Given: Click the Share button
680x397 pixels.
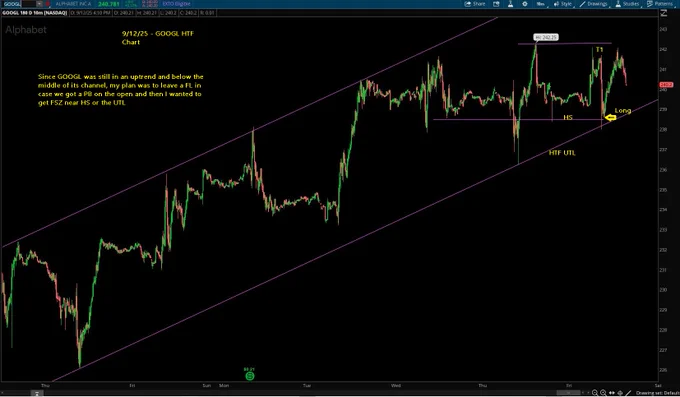Looking at the screenshot, I should pos(475,4).
